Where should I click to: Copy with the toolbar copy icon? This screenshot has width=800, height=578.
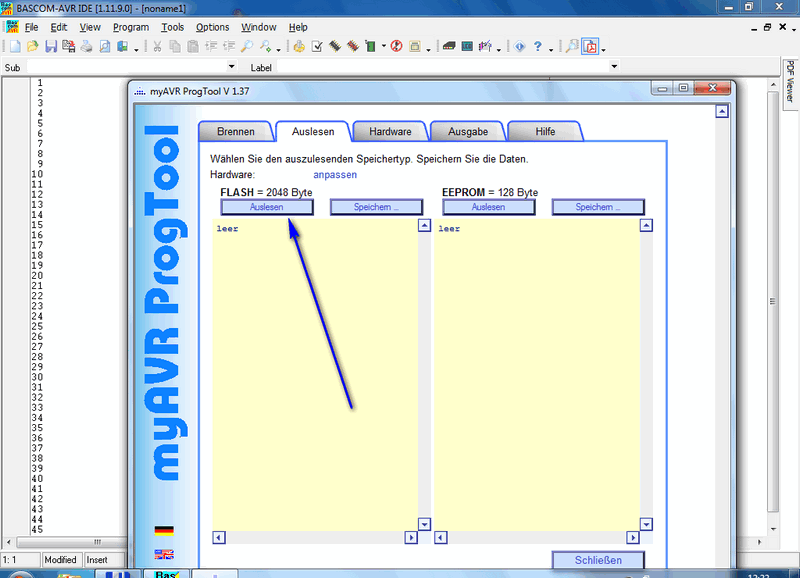tap(175, 46)
